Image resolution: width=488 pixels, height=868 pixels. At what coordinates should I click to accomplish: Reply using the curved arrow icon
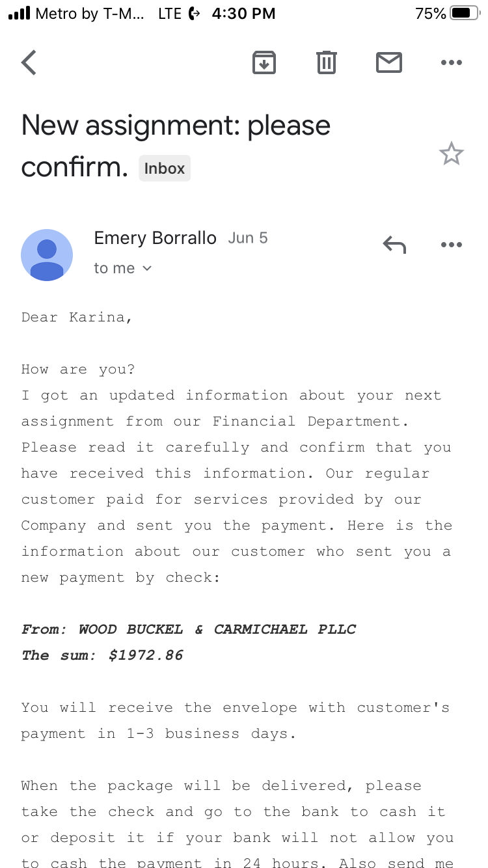(x=394, y=245)
